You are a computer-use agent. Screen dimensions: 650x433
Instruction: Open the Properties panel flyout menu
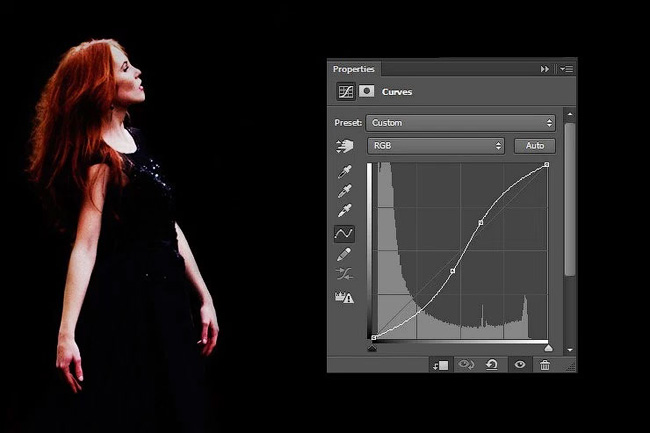pos(567,69)
